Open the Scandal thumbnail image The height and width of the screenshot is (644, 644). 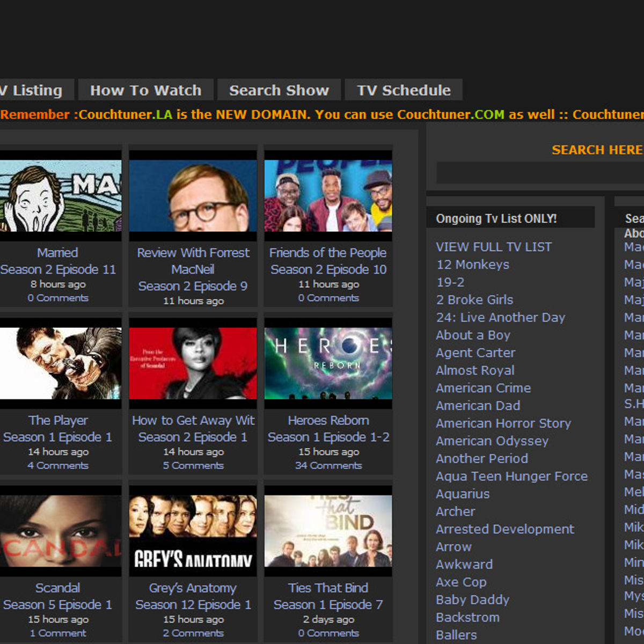[61, 531]
